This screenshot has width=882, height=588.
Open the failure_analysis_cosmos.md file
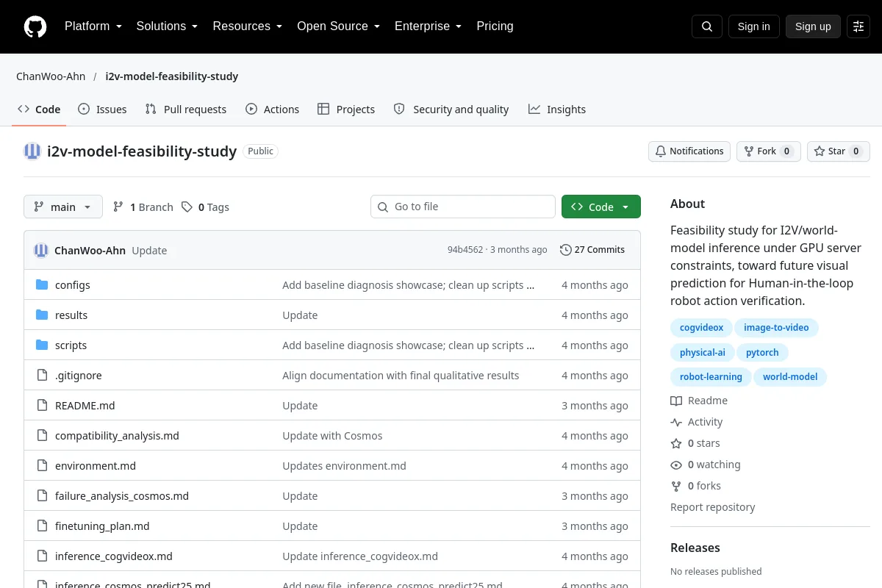tap(122, 496)
